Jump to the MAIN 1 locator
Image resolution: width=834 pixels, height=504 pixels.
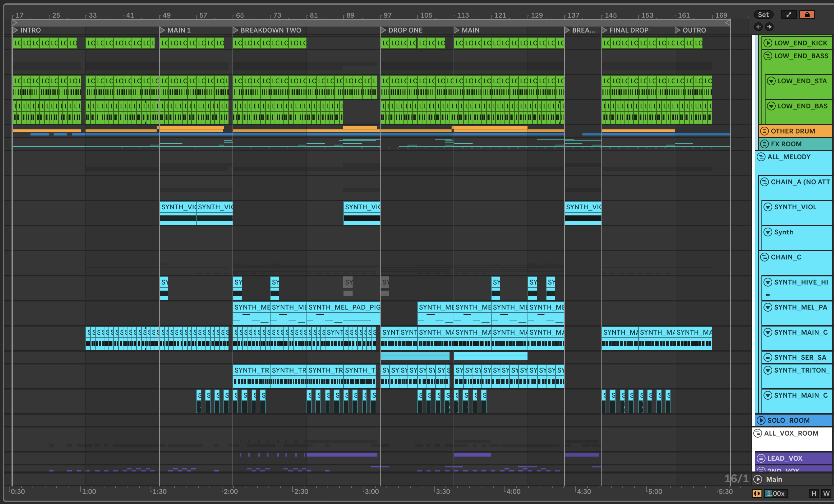[x=175, y=30]
